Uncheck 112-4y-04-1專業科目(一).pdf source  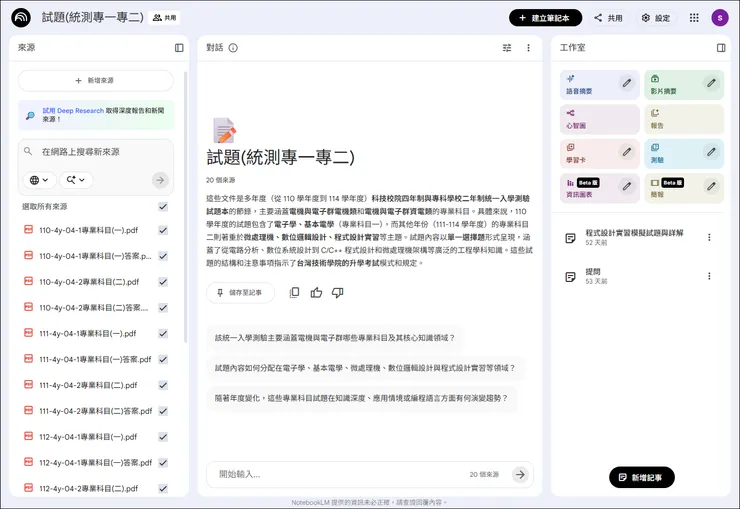pos(163,437)
